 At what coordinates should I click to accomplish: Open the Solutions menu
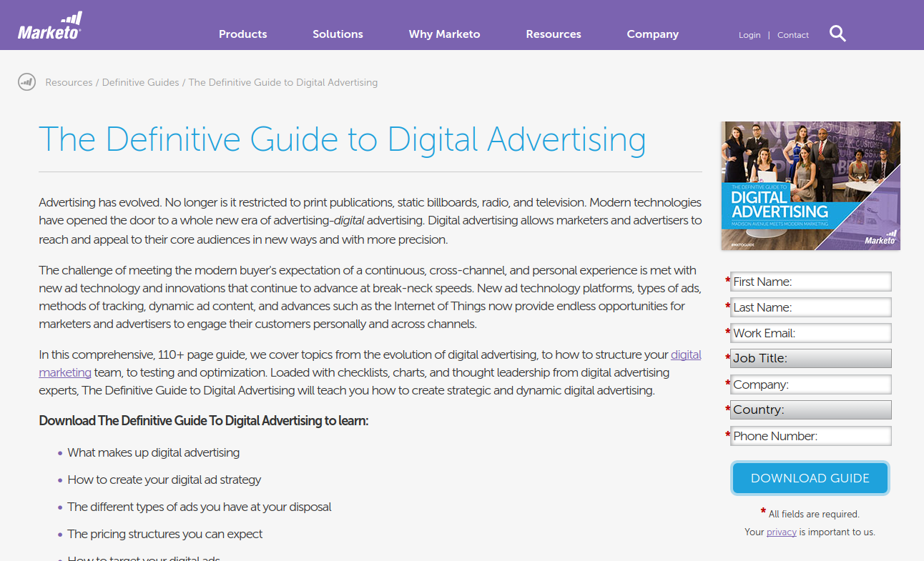tap(337, 34)
